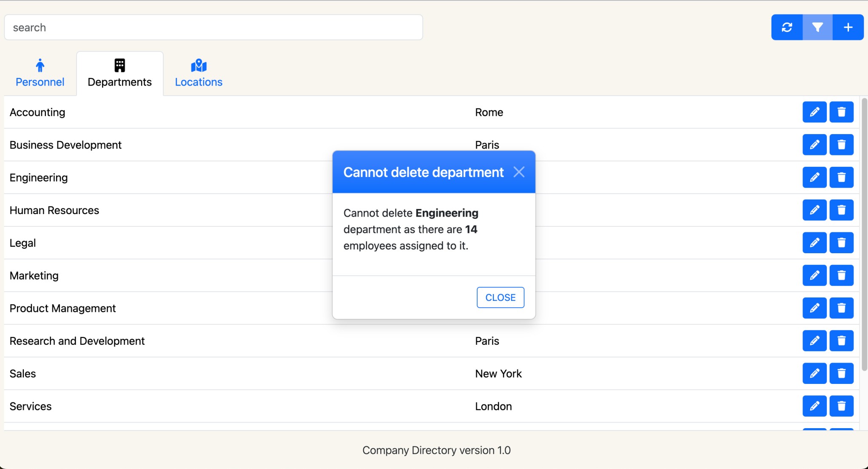Image resolution: width=868 pixels, height=469 pixels.
Task: Edit the Product Management row
Action: pos(814,308)
